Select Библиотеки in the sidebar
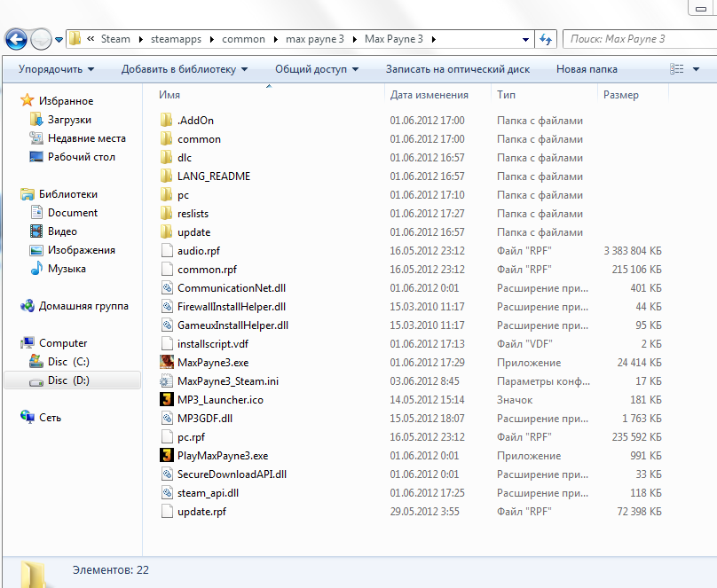This screenshot has height=588, width=717. [x=67, y=194]
